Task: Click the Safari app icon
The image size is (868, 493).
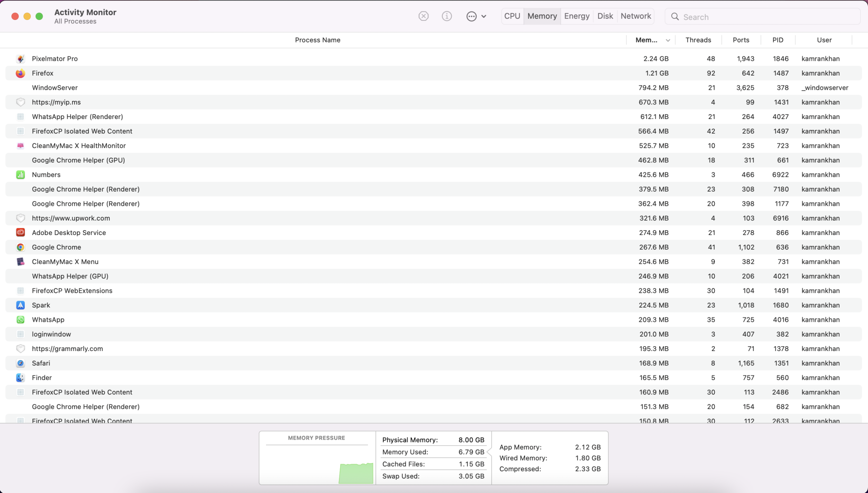Action: pyautogui.click(x=20, y=363)
